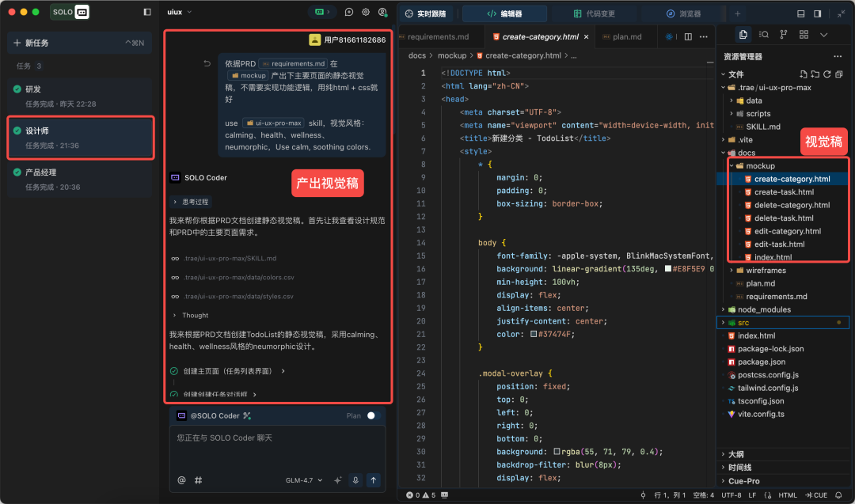Switch to the 浏览器 tab
Screen dimensions: 855x504
click(x=683, y=13)
